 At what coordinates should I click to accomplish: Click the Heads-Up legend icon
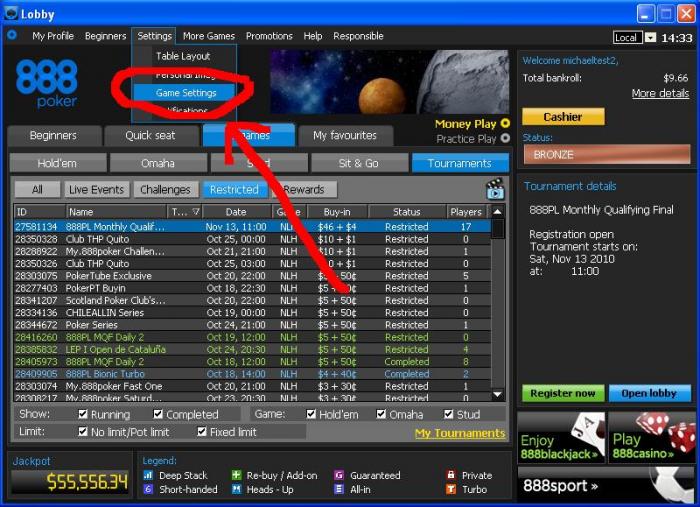pos(236,489)
